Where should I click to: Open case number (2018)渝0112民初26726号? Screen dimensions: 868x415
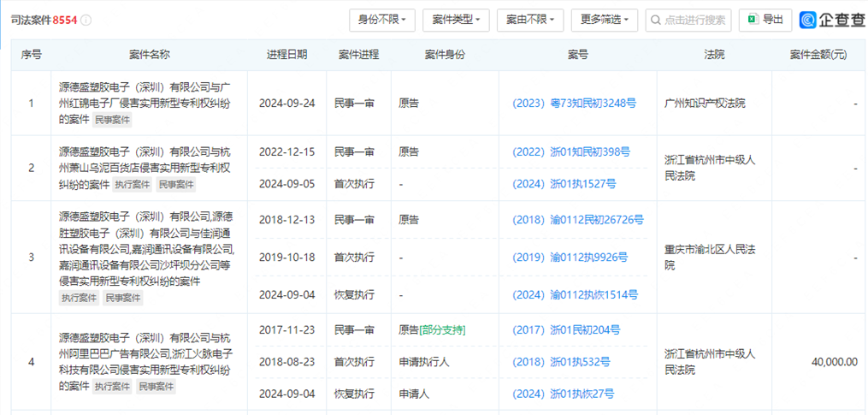click(578, 220)
